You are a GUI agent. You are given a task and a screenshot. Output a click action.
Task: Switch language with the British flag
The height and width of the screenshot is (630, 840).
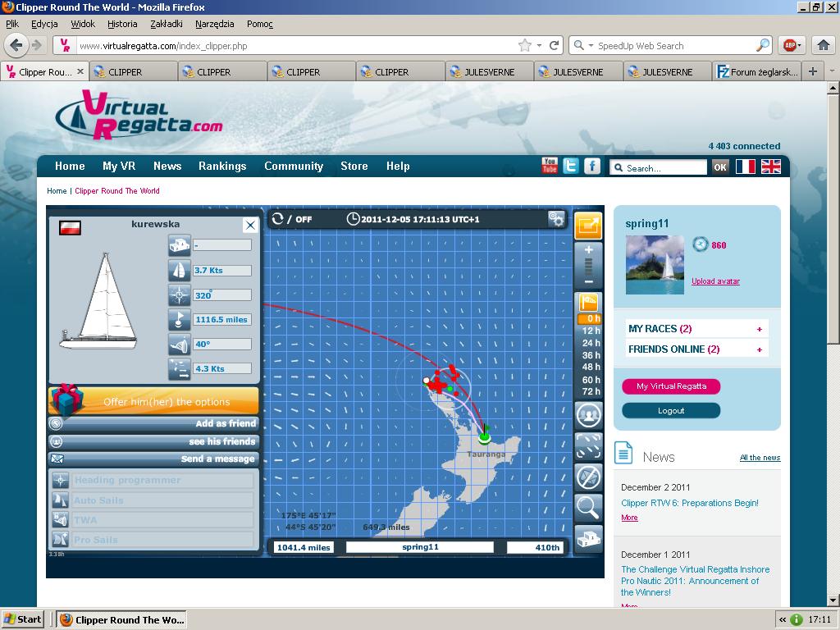coord(771,167)
